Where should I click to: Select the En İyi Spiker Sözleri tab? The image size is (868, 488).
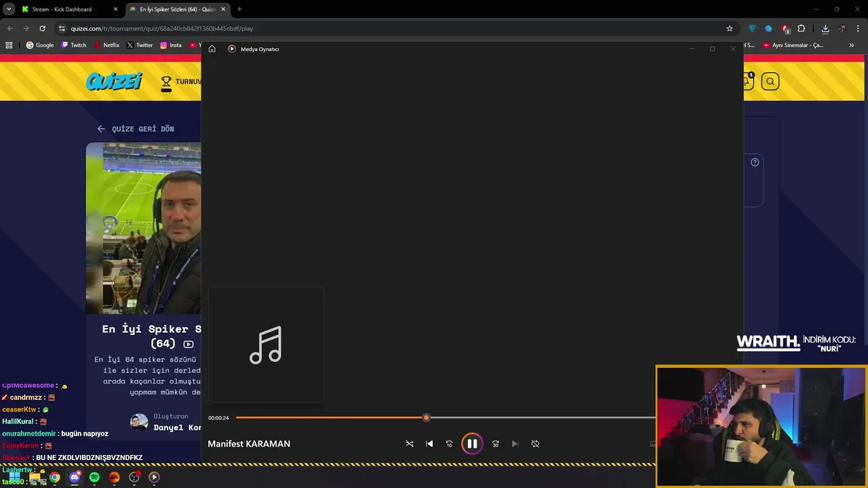[x=178, y=9]
